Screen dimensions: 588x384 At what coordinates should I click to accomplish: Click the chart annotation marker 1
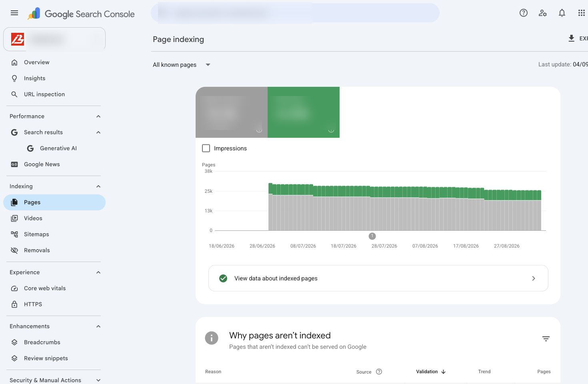[372, 236]
